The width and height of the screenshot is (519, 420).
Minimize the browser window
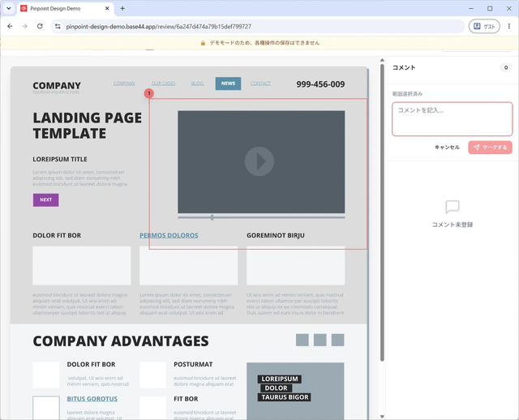point(471,9)
